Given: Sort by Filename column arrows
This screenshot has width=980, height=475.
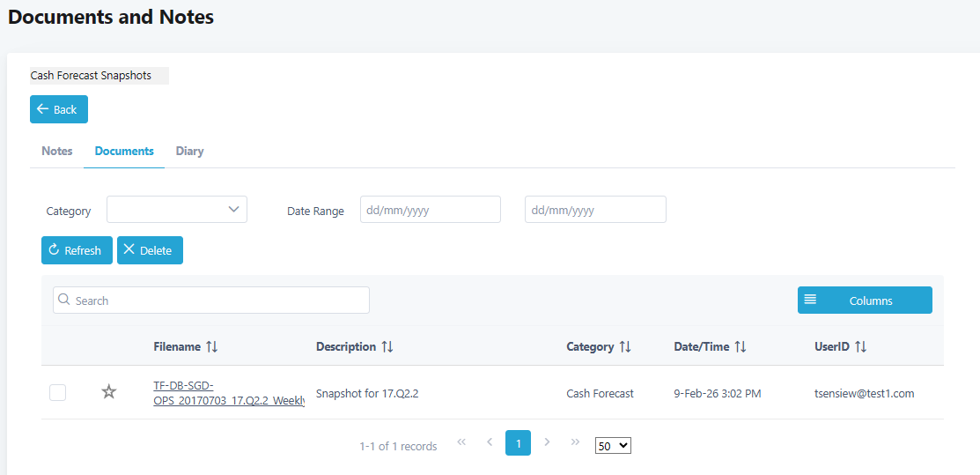Looking at the screenshot, I should pyautogui.click(x=211, y=347).
